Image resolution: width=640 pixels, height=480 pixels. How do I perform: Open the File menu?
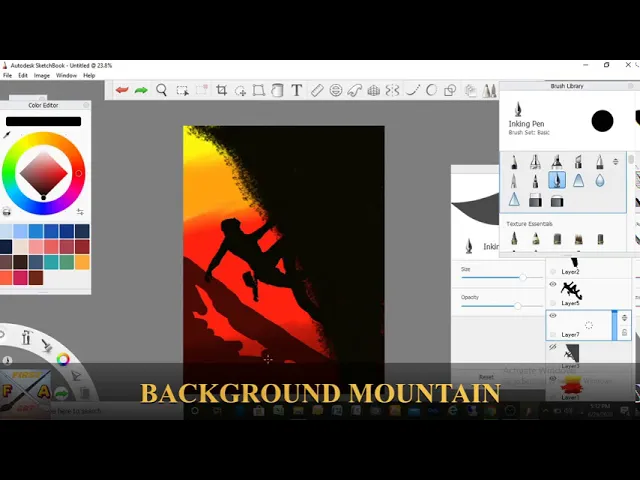tap(7, 76)
